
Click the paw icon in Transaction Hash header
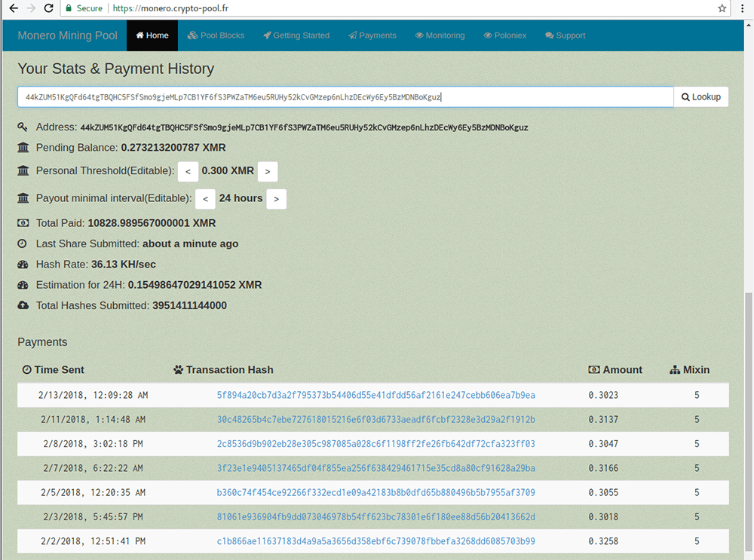[178, 370]
